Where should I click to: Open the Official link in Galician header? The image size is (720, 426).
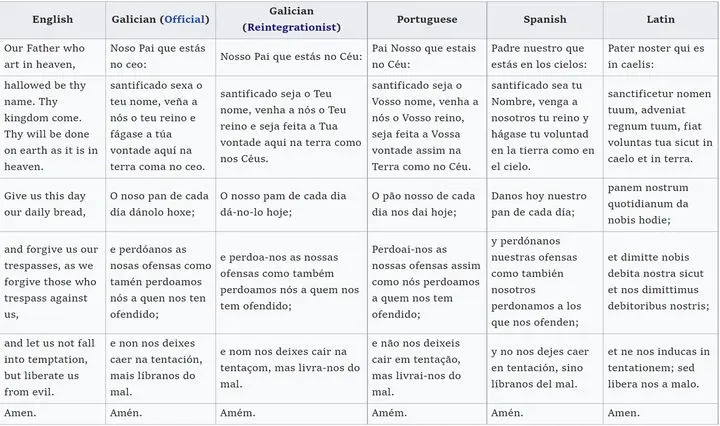(180, 19)
